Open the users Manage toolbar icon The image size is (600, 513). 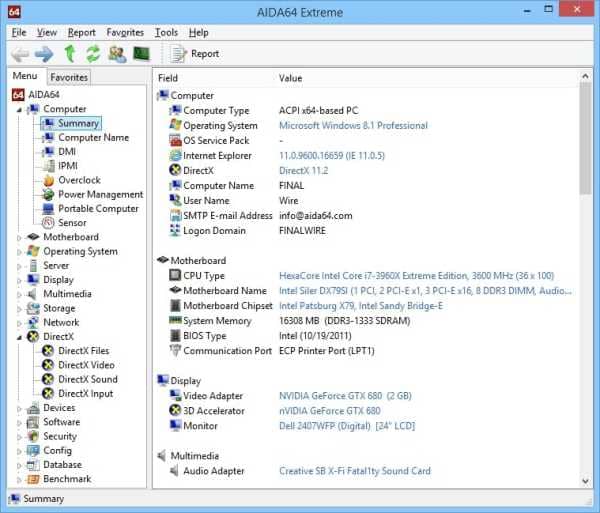click(x=117, y=54)
